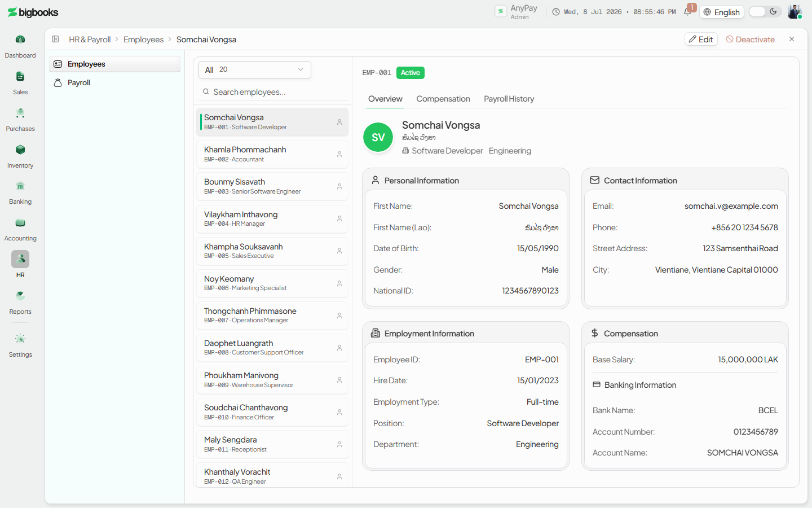
Task: Toggle the dark mode switch
Action: [x=765, y=12]
